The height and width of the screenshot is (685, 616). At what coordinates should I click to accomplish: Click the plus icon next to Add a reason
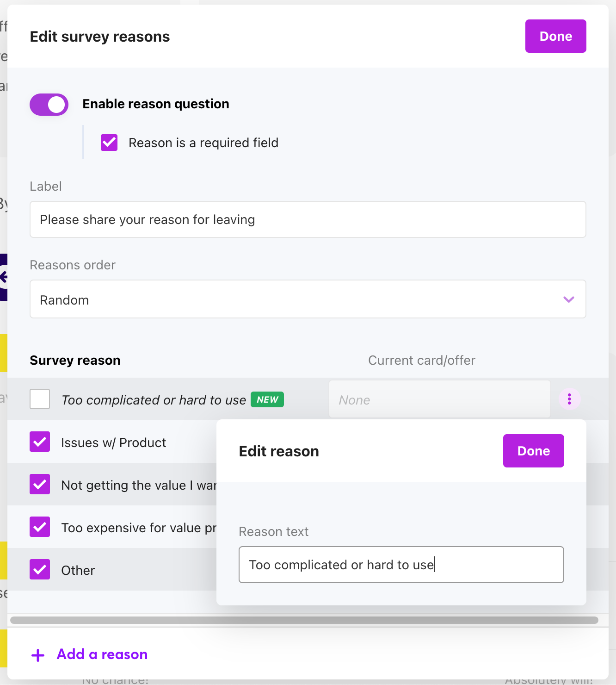[37, 654]
